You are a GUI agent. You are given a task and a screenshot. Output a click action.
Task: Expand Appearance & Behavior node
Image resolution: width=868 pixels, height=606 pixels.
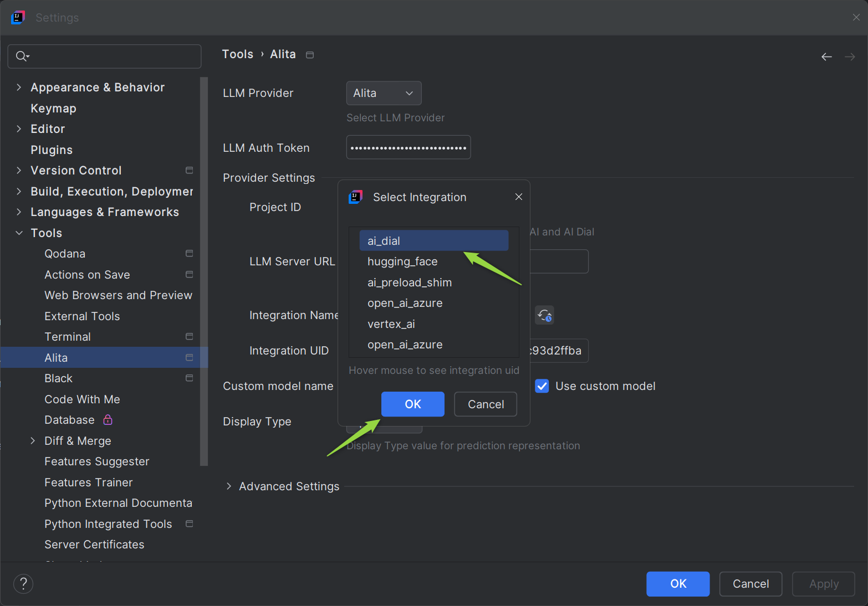coord(19,87)
